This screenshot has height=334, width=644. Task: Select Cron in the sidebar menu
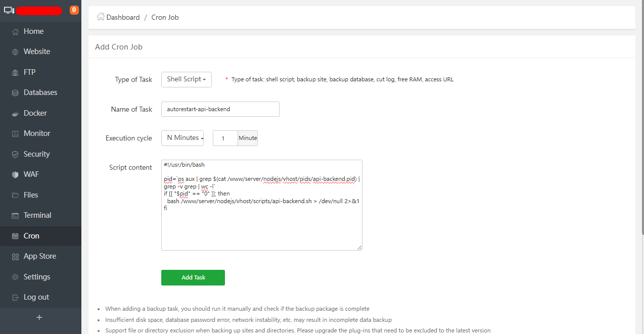32,235
